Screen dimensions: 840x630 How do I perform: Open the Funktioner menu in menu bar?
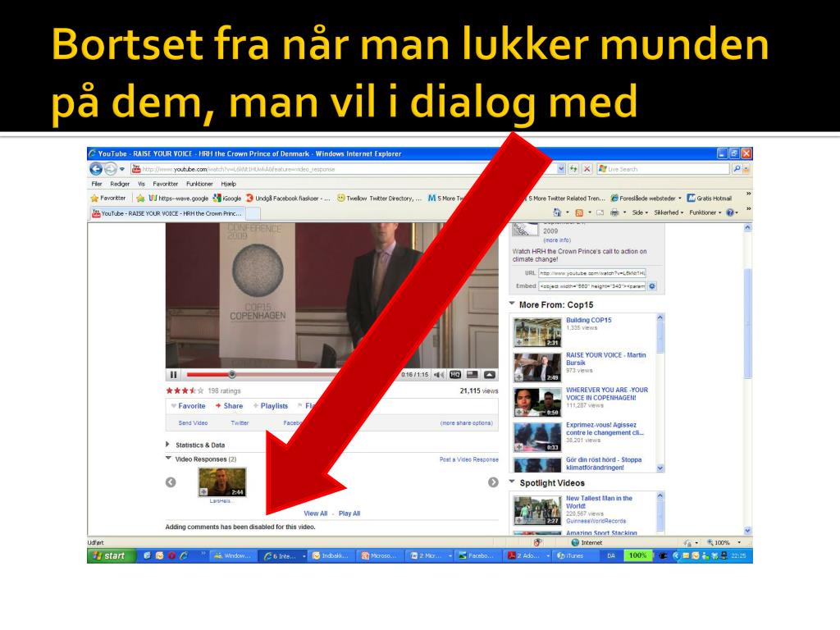click(x=199, y=184)
